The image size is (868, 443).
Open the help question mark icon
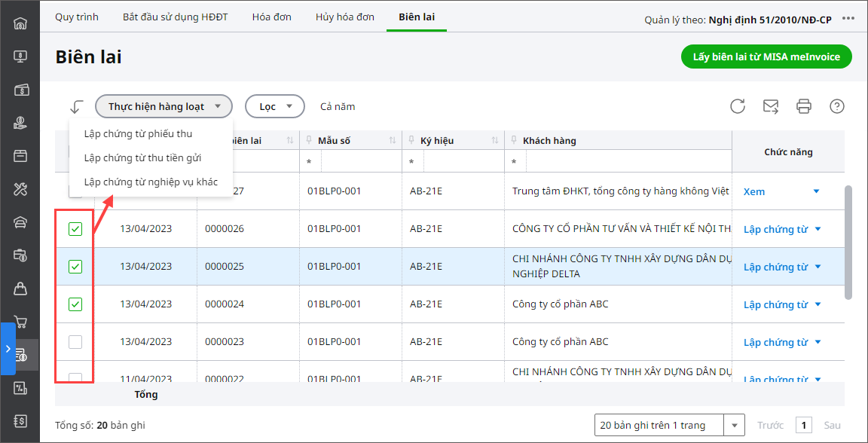tap(836, 106)
